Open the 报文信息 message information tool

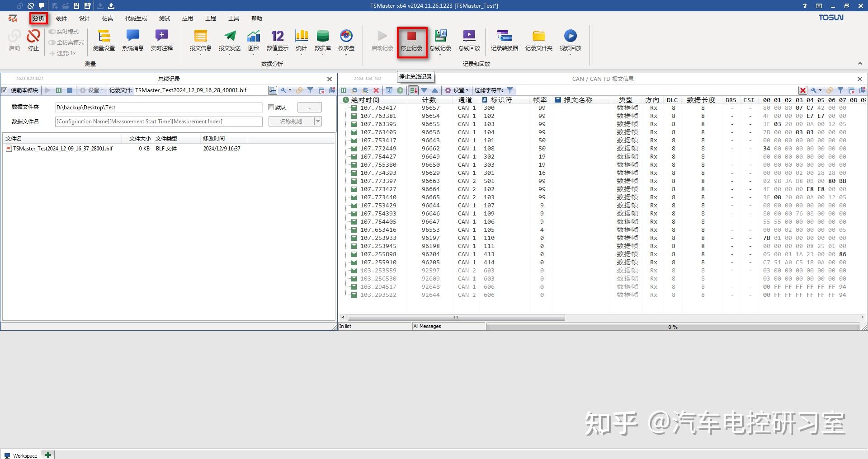click(200, 41)
